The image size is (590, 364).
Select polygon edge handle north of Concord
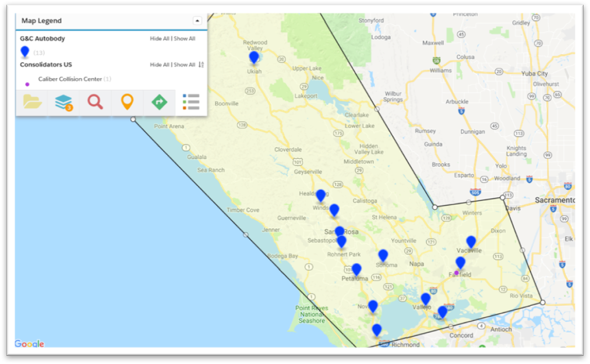[451, 327]
